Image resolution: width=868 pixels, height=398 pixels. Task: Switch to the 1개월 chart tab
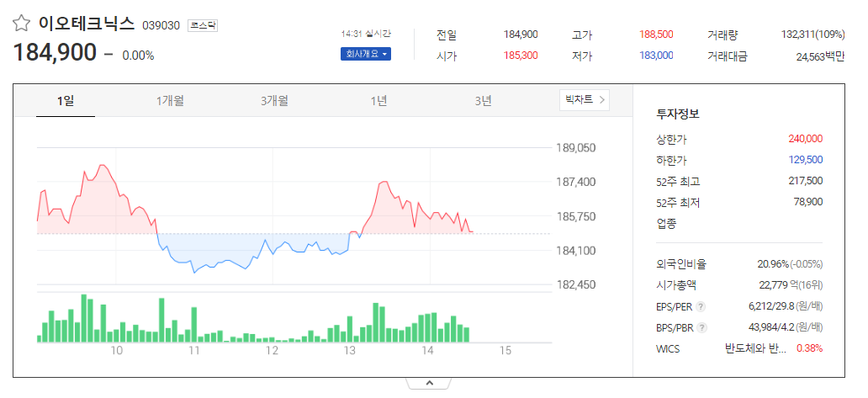coord(170,101)
